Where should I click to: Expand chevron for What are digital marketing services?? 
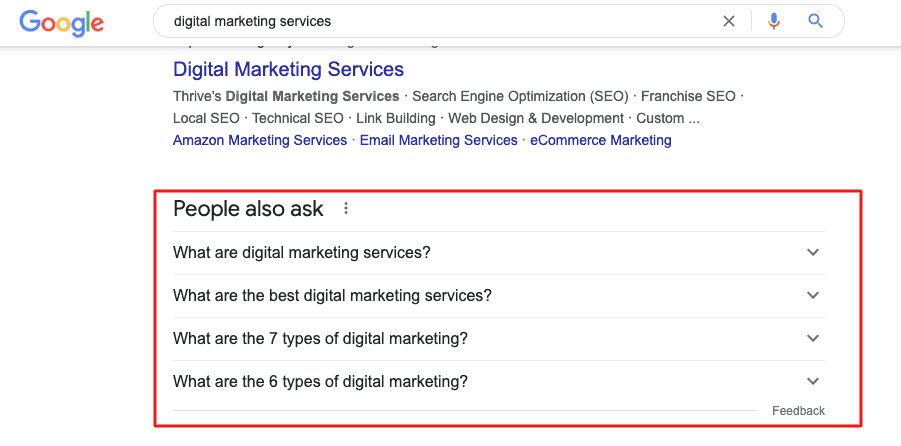[813, 252]
